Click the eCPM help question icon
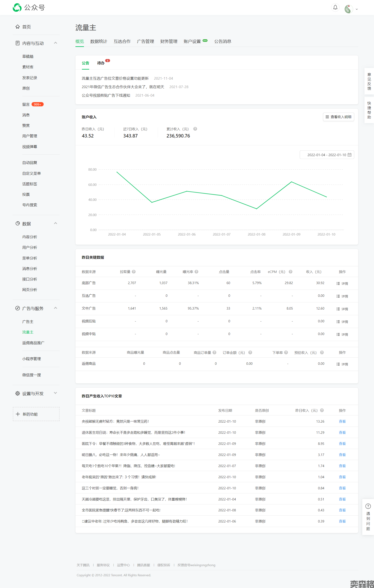This screenshot has height=588, width=374. (290, 272)
